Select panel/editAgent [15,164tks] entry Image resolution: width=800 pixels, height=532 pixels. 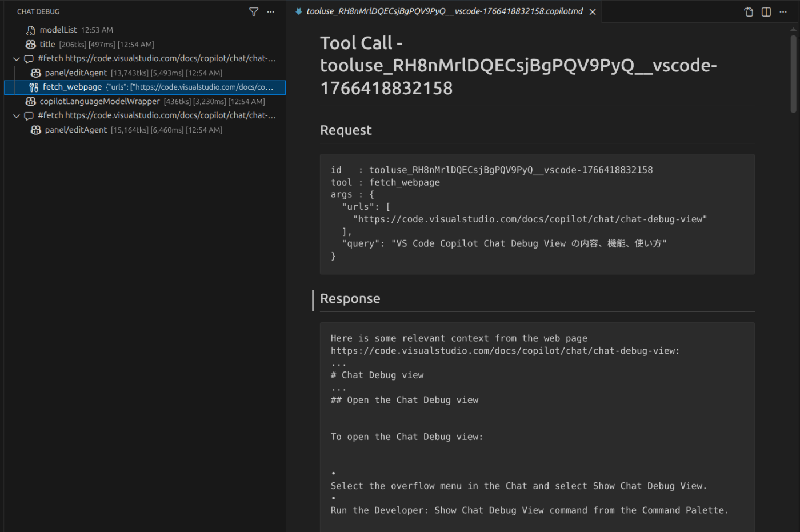coord(145,130)
